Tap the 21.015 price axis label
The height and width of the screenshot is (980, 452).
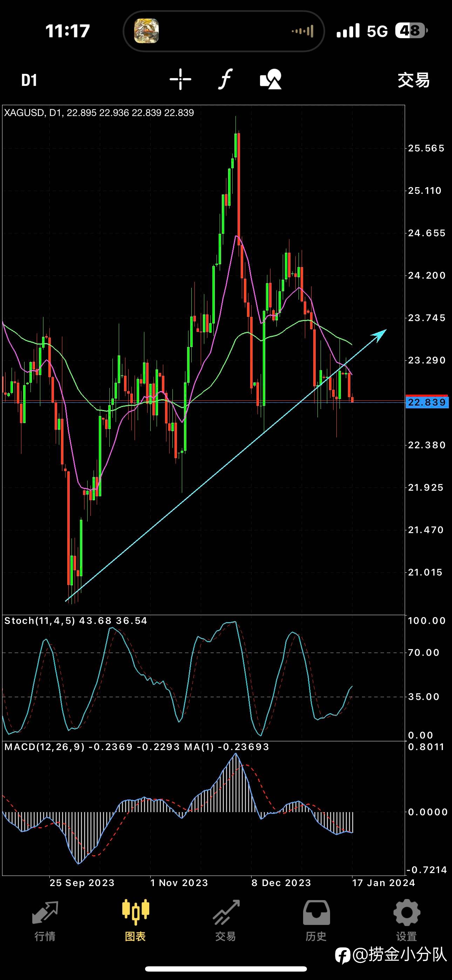pos(425,572)
